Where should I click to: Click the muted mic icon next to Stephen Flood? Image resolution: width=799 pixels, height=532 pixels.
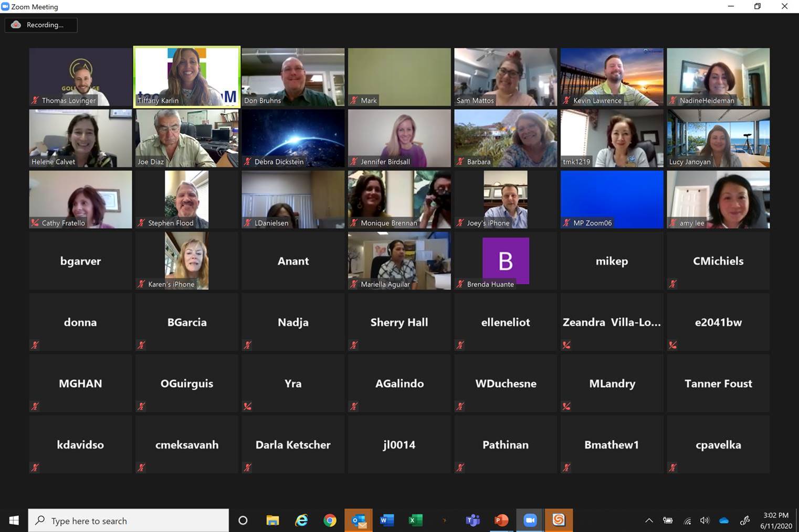coord(141,223)
